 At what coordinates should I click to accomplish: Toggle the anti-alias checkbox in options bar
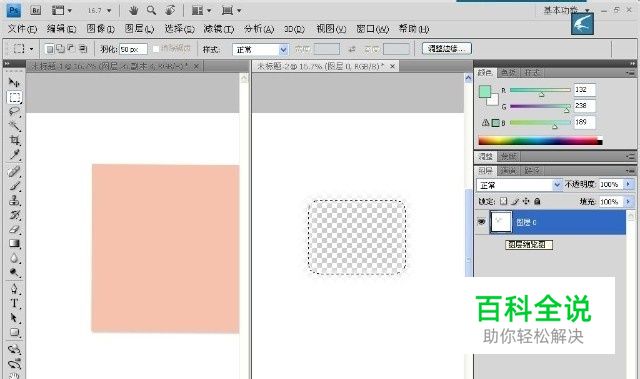coord(156,49)
